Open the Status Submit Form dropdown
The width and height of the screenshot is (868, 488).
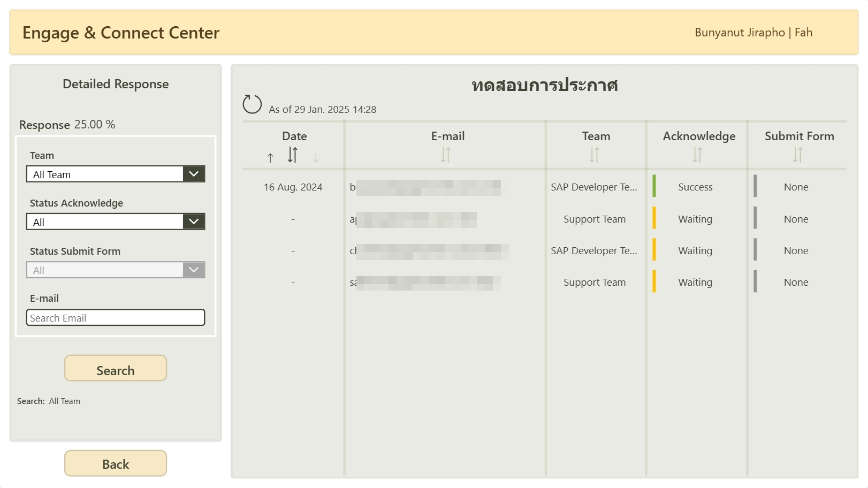(x=116, y=270)
